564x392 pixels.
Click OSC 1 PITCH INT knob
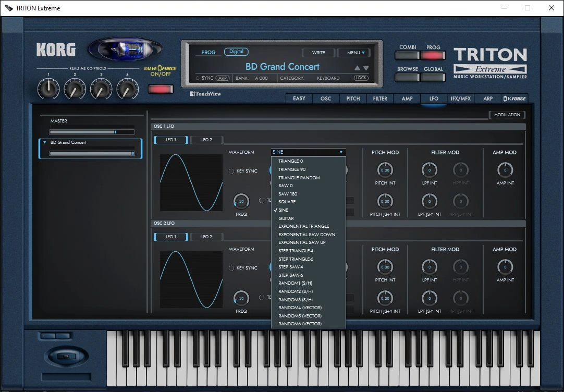pos(385,170)
